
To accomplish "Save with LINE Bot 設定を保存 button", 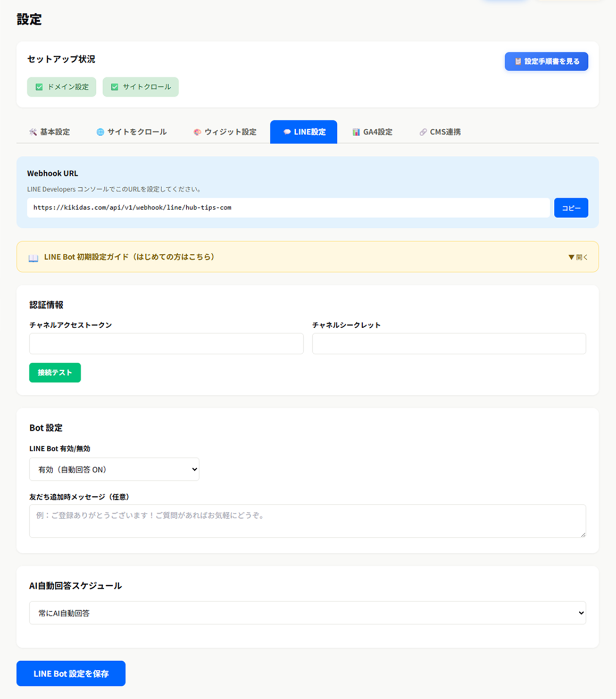I will (x=71, y=673).
